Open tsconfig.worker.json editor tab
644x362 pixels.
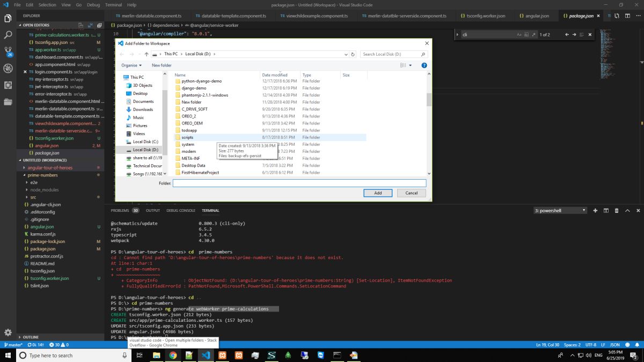(482, 16)
